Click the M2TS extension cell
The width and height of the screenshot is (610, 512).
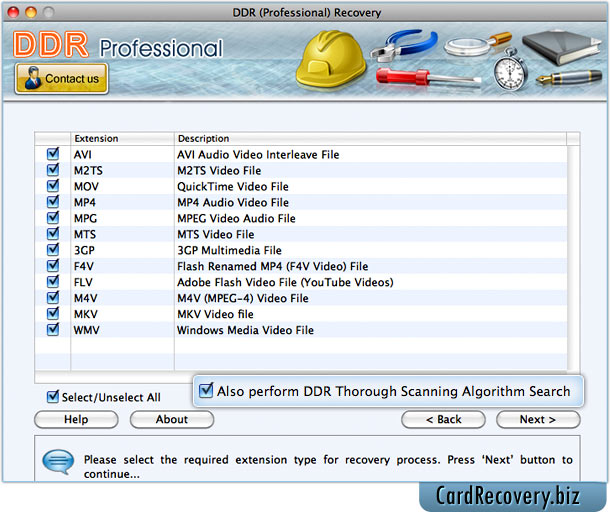122,170
